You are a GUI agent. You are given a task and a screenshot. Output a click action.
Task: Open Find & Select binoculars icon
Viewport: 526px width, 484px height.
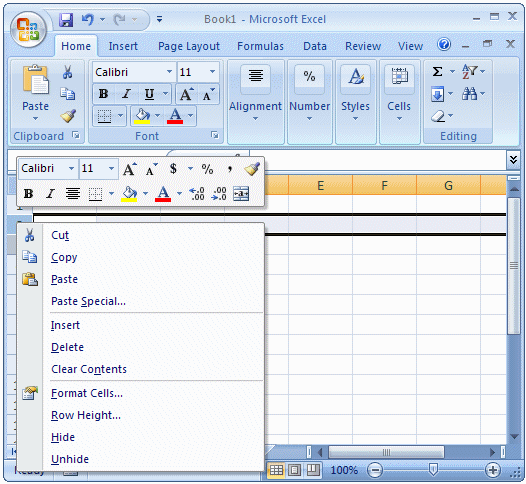coord(469,94)
